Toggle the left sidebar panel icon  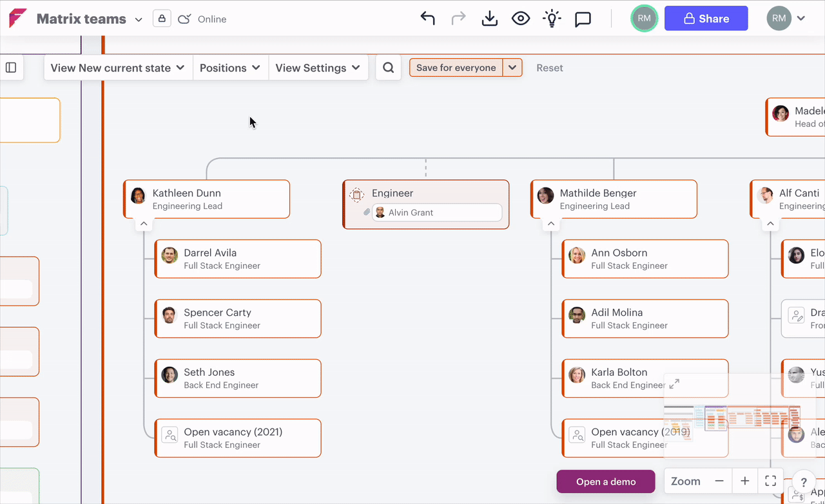point(11,68)
